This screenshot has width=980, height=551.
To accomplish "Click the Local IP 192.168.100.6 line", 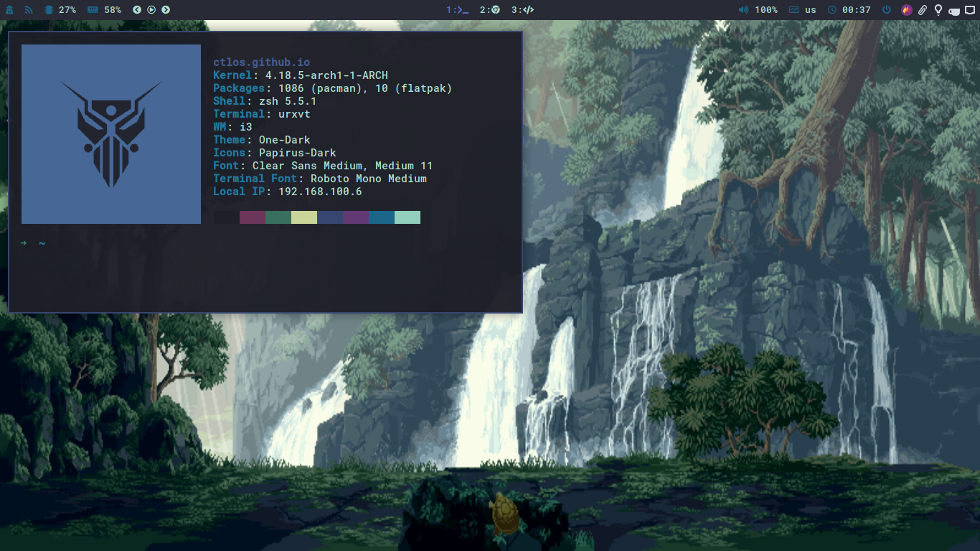I will coord(288,192).
